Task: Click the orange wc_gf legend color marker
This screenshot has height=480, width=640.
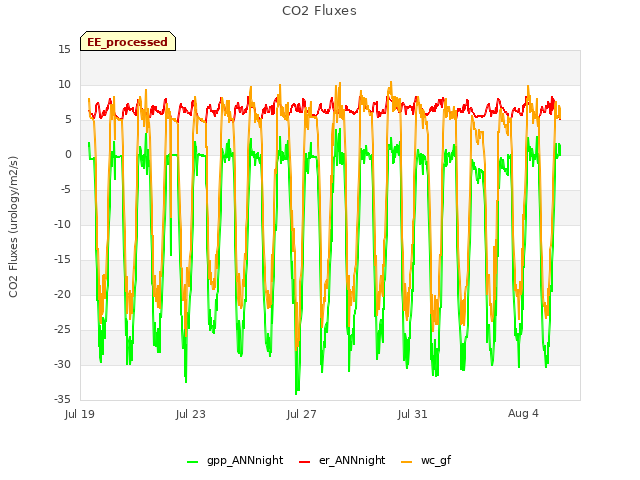Action: [x=407, y=462]
